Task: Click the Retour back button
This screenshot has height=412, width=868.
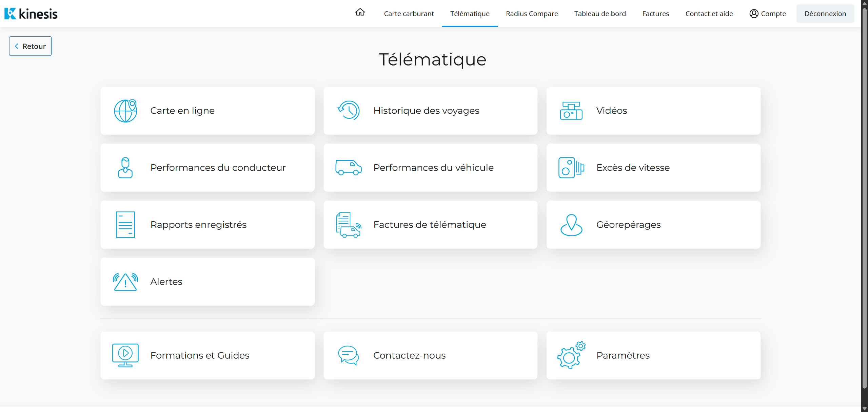Action: (31, 46)
